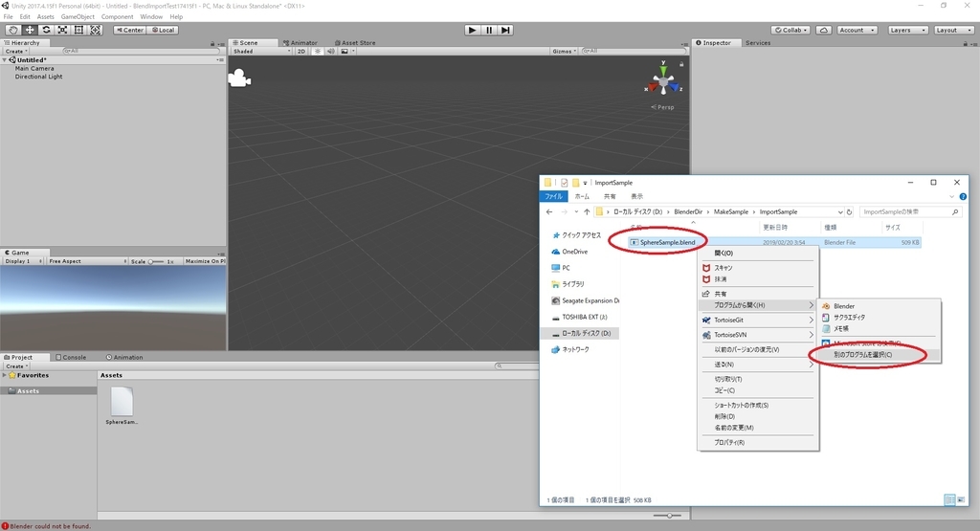Open the Window menu in Unity
This screenshot has width=980, height=531.
tap(151, 17)
